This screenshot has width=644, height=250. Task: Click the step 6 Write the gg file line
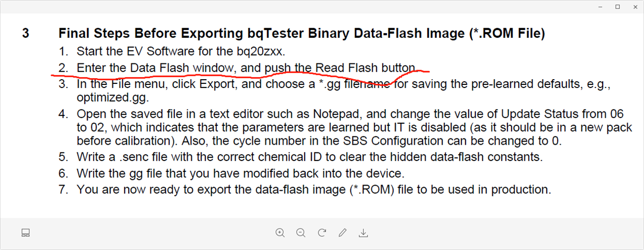point(231,173)
